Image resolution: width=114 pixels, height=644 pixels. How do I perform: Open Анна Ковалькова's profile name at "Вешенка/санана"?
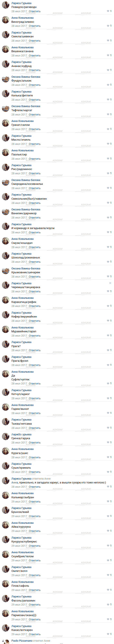(x=22, y=47)
